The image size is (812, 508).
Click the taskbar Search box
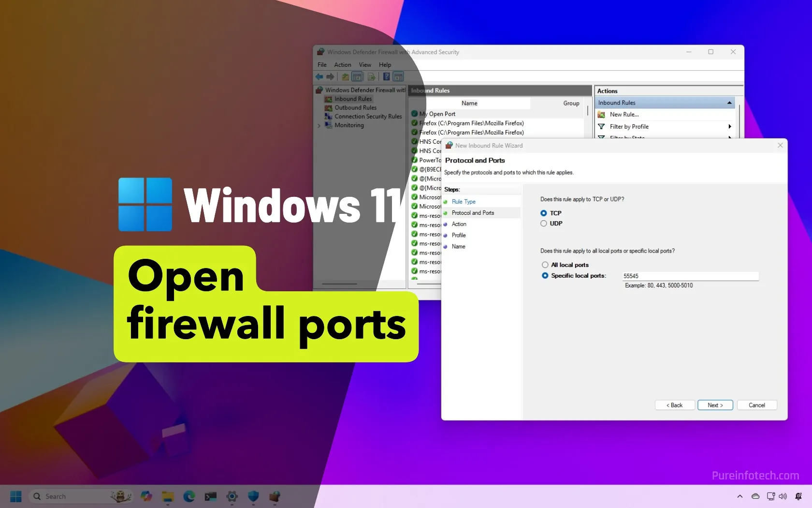[81, 496]
